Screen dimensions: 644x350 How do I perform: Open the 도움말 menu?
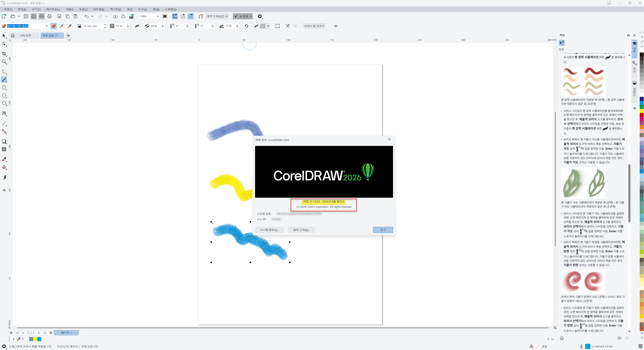(x=171, y=9)
